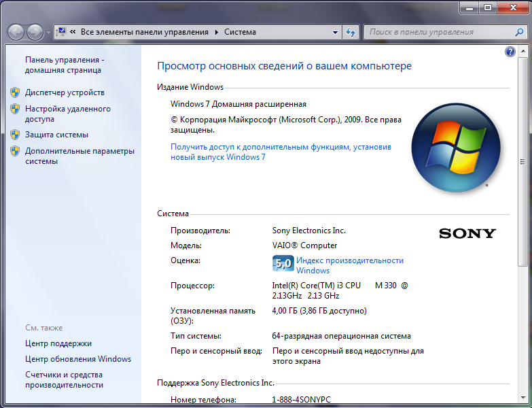The width and height of the screenshot is (532, 408).
Task: Minimize the System window
Action: click(469, 7)
